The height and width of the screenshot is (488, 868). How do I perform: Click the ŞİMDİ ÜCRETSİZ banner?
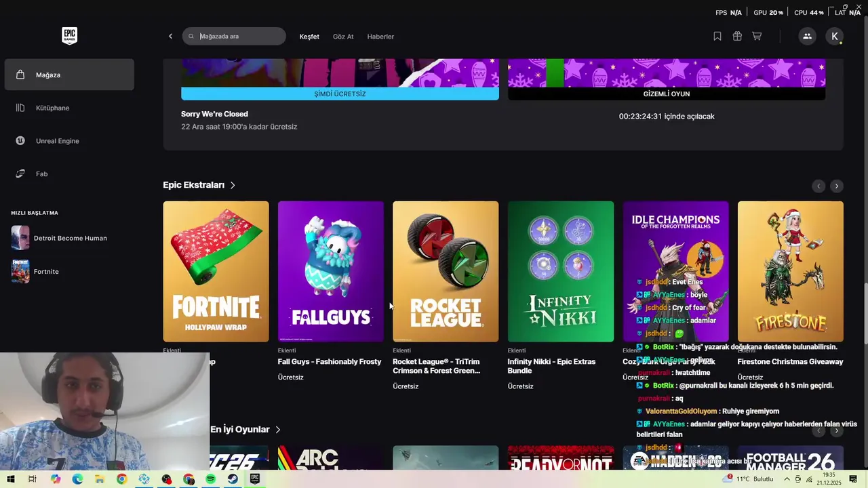click(340, 94)
